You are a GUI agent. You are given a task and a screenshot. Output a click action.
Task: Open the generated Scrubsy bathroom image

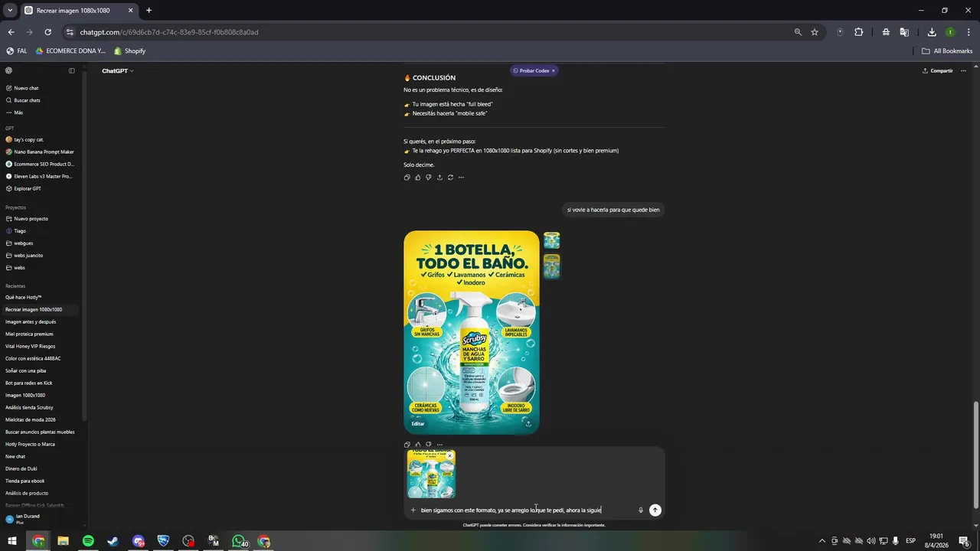[472, 333]
